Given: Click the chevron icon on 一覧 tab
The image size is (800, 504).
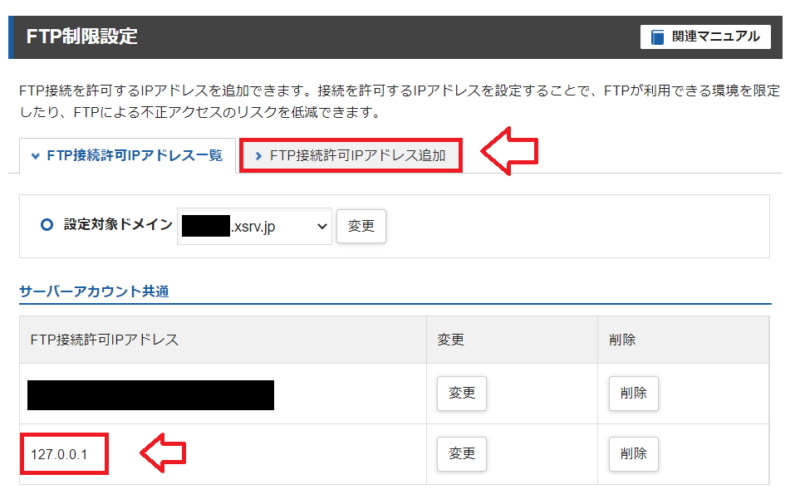Looking at the screenshot, I should 35,156.
